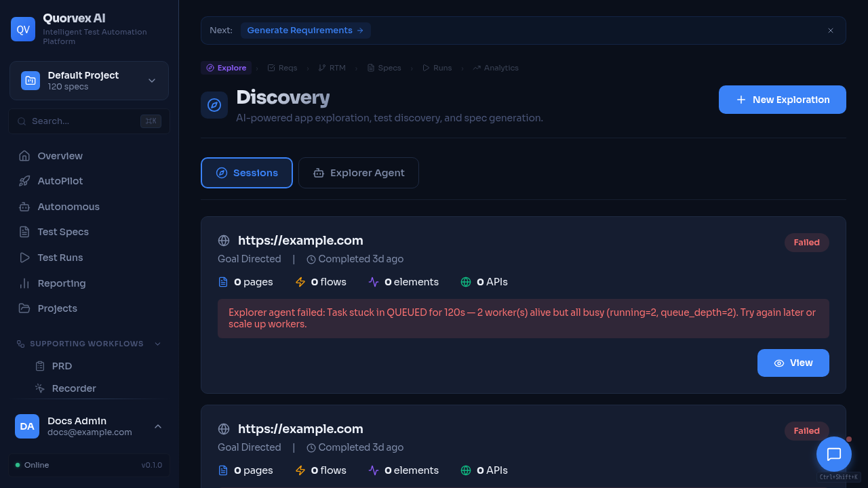Image resolution: width=868 pixels, height=488 pixels.
Task: Open the floating chat assistant button
Action: [x=834, y=454]
